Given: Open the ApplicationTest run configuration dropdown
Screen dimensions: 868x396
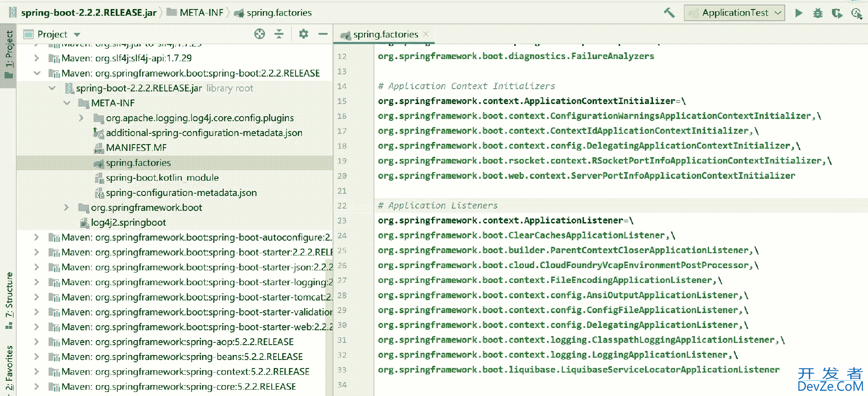Looking at the screenshot, I should pos(734,13).
